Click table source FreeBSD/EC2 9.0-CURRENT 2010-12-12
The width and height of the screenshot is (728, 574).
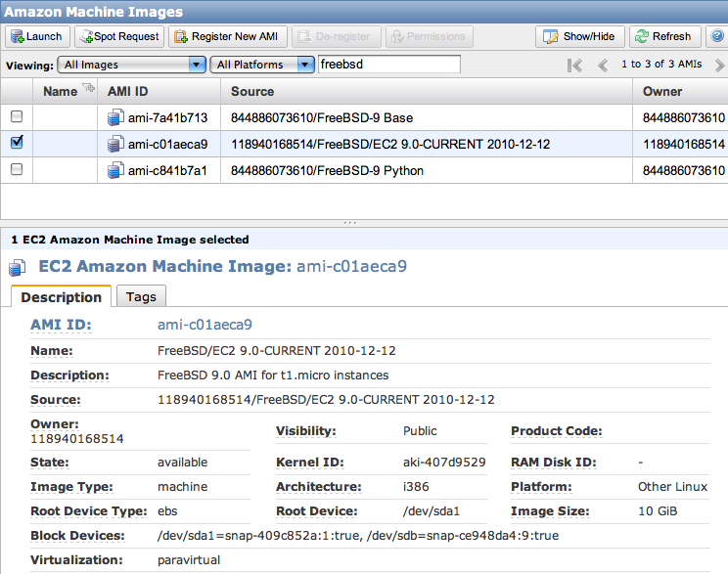pos(390,145)
